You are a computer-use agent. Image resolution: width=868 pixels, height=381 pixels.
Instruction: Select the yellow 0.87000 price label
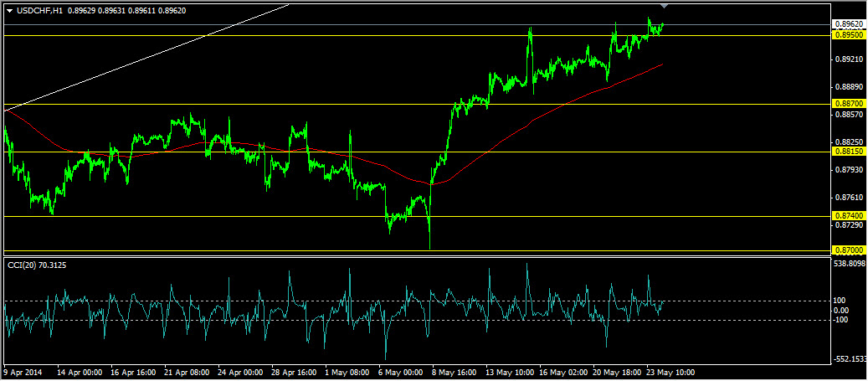848,250
